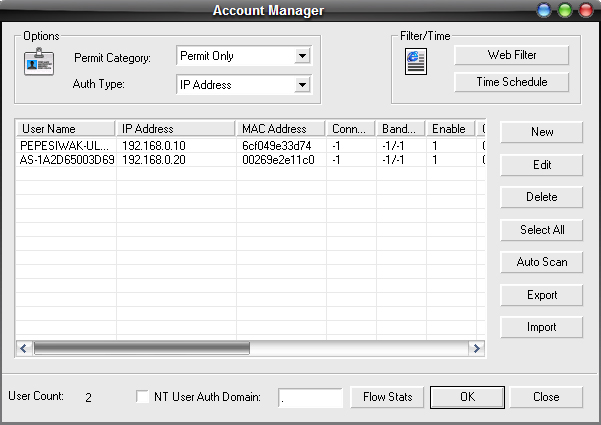Click the horizontal scrollbar thumb

(x=142, y=348)
